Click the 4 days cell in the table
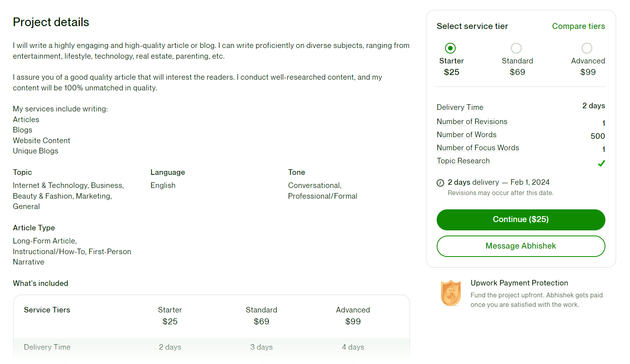 point(353,347)
